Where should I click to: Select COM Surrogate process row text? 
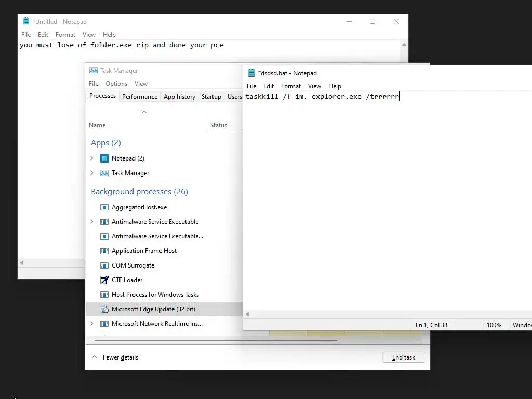(133, 265)
